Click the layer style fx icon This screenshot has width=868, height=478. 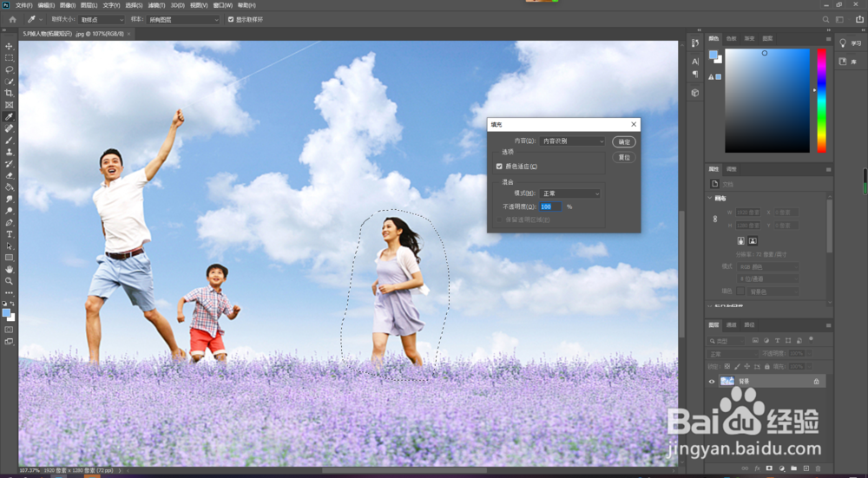click(x=757, y=468)
